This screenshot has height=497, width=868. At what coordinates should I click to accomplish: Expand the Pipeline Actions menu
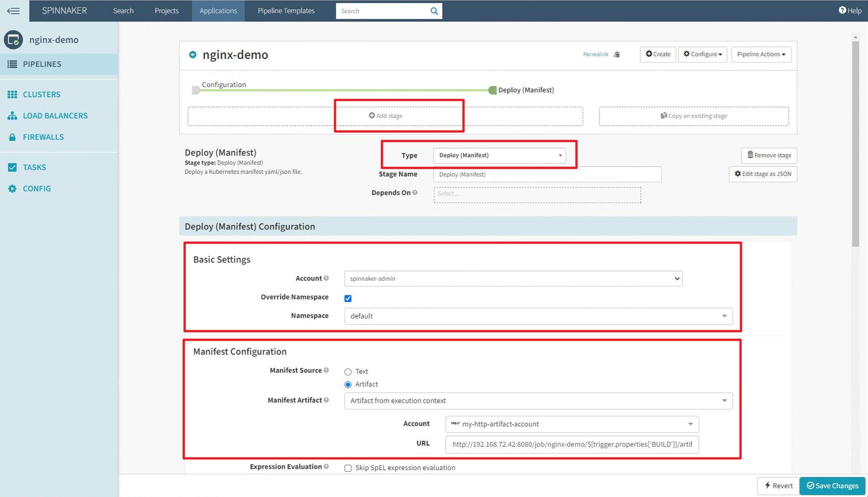(x=761, y=54)
